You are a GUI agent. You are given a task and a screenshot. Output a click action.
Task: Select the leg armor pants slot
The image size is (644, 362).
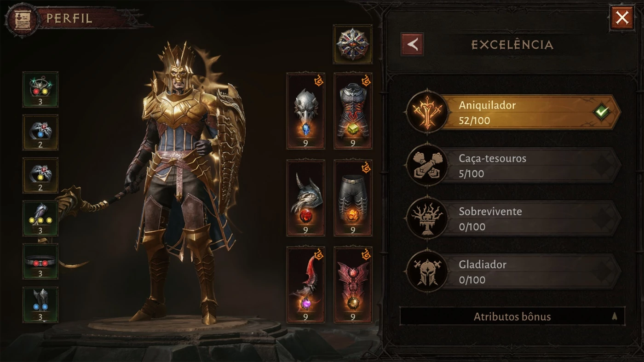pos(353,198)
